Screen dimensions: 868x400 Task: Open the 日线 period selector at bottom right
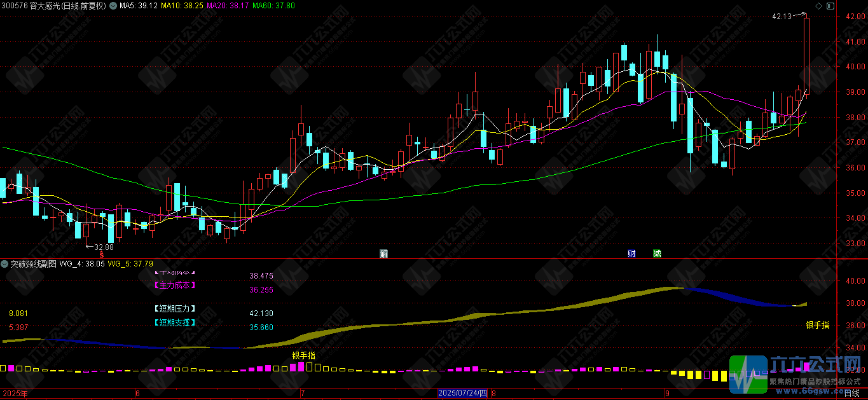coord(851,394)
